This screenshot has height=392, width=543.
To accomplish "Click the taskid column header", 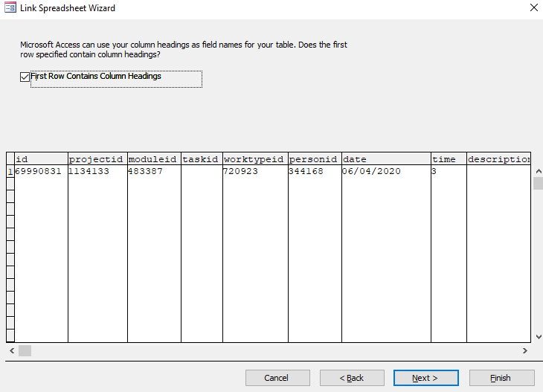I will point(202,159).
